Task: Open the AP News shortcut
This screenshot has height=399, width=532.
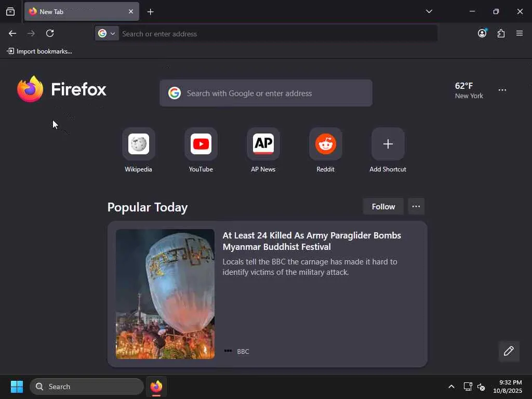Action: (263, 144)
